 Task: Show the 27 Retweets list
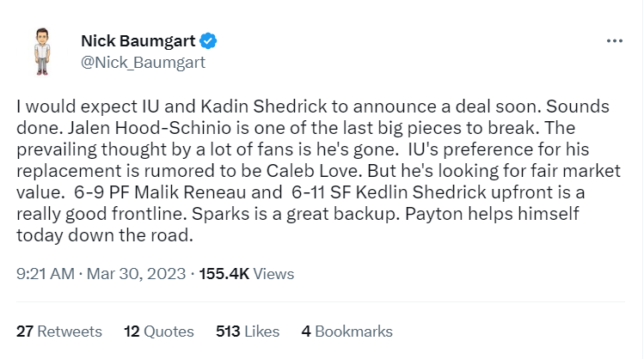[59, 331]
